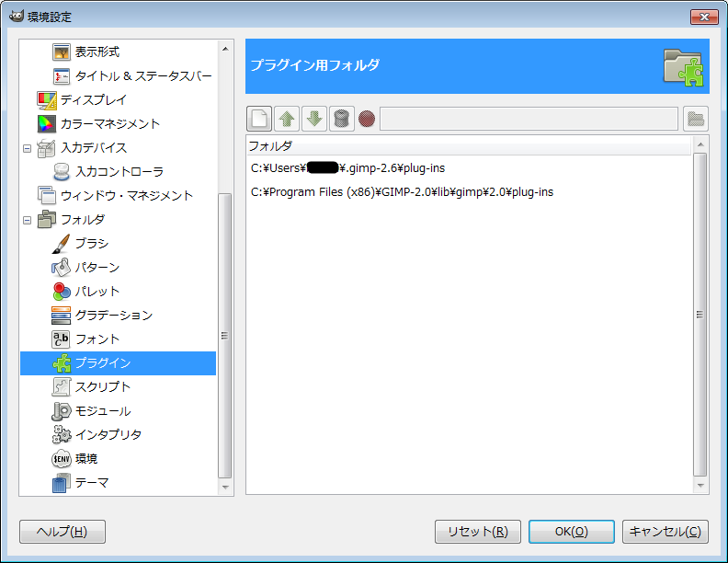728x563 pixels.
Task: Move folder down with green down arrow
Action: 314,119
